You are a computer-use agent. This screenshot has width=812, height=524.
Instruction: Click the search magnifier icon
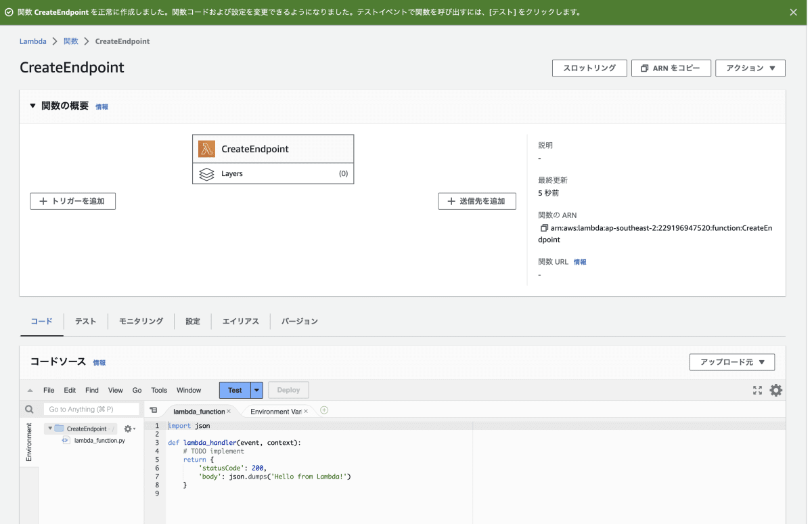pyautogui.click(x=29, y=410)
